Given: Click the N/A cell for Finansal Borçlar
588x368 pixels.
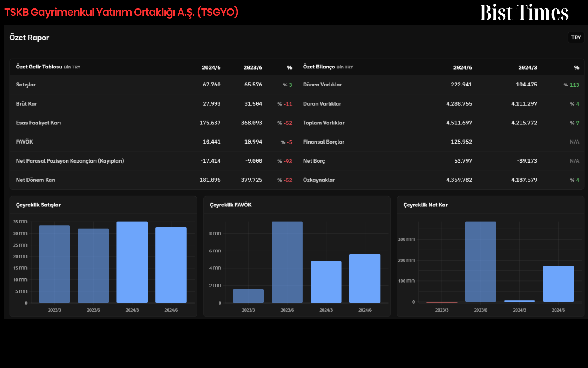Looking at the screenshot, I should (x=574, y=142).
